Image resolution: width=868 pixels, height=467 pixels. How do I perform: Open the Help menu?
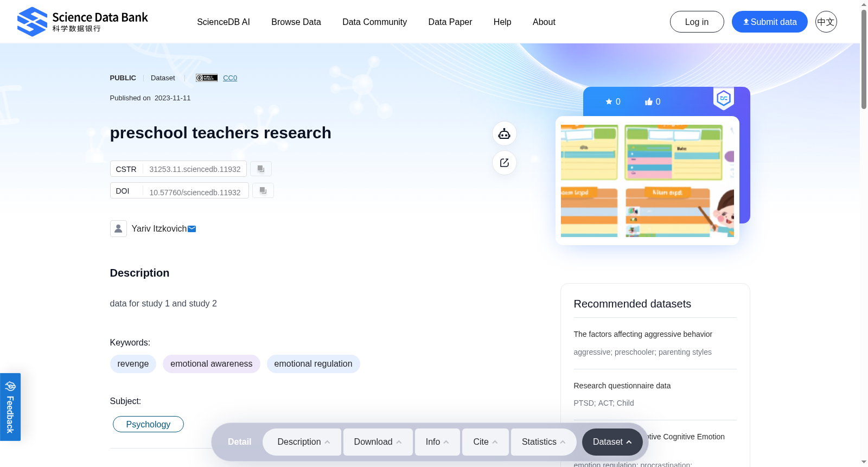502,22
